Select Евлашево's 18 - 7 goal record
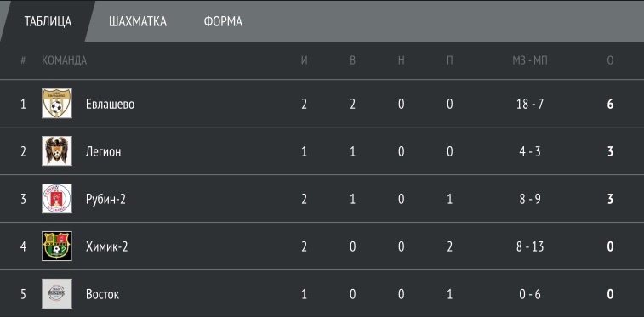644x317 pixels. pyautogui.click(x=530, y=105)
